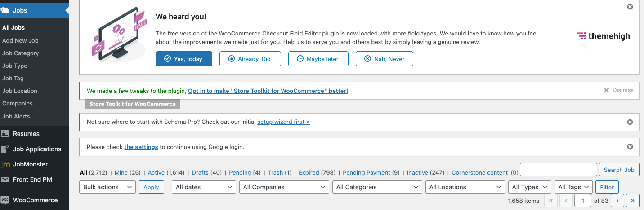This screenshot has height=210, width=644.
Task: Click the Resumes menu icon
Action: tap(5, 134)
